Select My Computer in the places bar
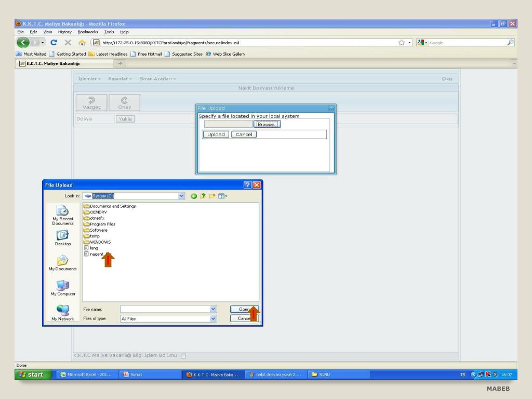The height and width of the screenshot is (399, 532). (63, 288)
